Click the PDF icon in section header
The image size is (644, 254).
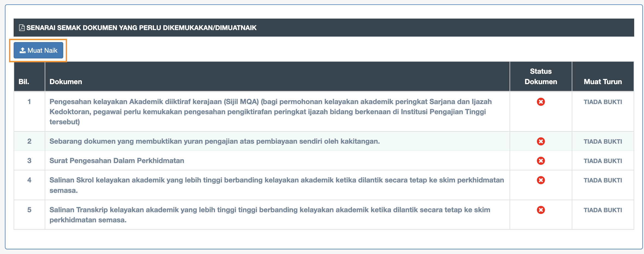tap(22, 28)
